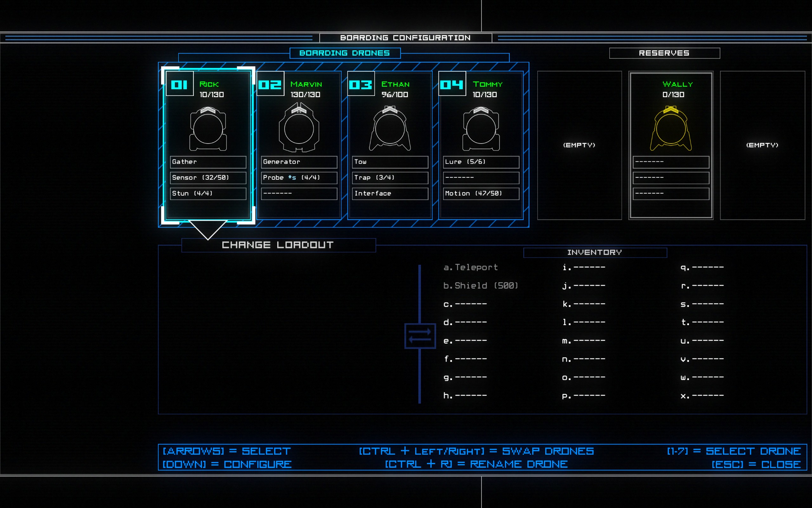Select Marvin's drone chassis icon
This screenshot has height=508, width=812.
click(x=299, y=128)
